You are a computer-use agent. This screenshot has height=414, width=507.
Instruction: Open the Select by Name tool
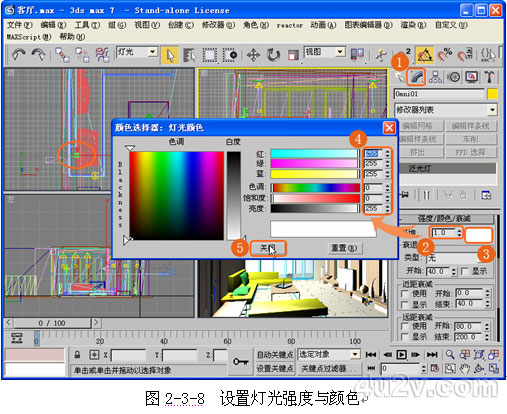pos(190,55)
